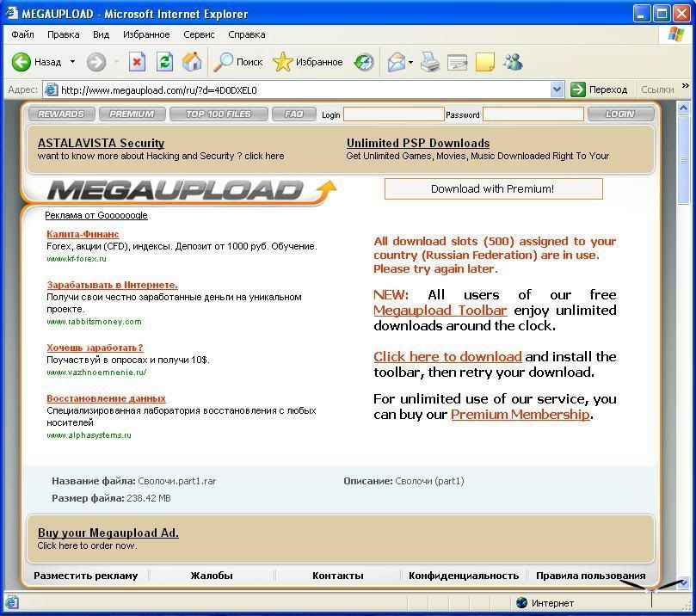Screen dimensions: 696x616
Task: Click the Internet zone globe icon
Action: click(521, 603)
